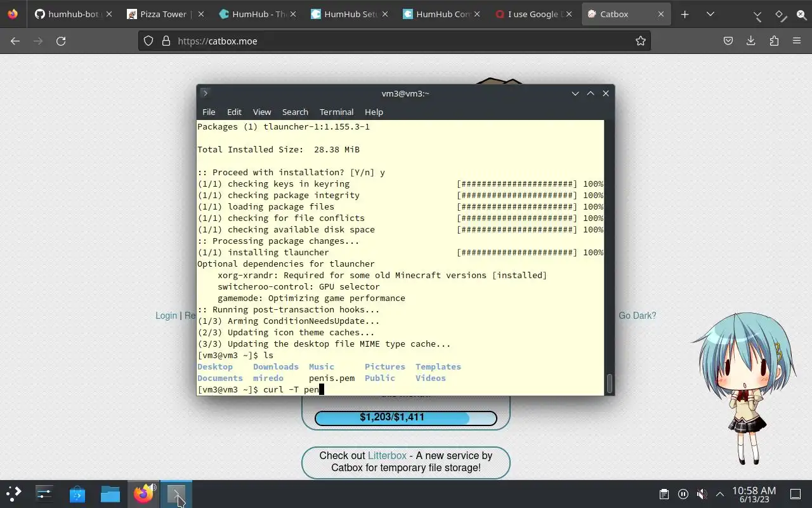Click the Pictures folder name in terminal
Image resolution: width=812 pixels, height=508 pixels.
[x=385, y=366]
